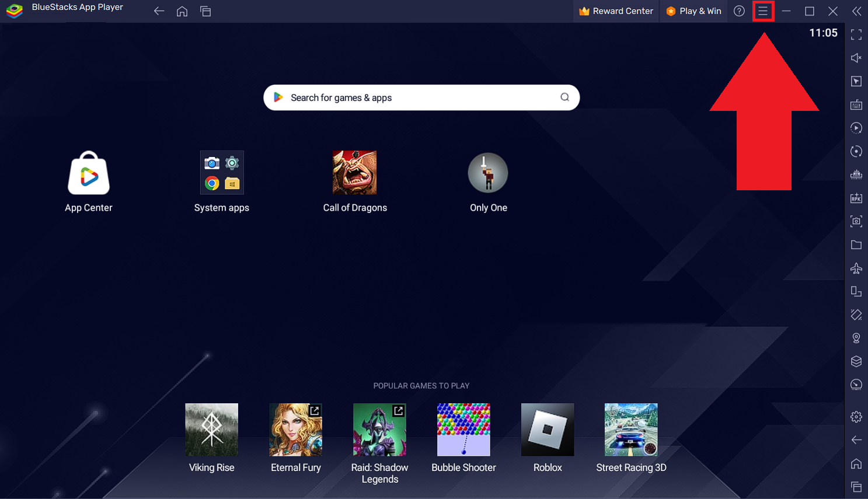The image size is (868, 499).
Task: Mute the volume using speaker icon
Action: point(856,58)
